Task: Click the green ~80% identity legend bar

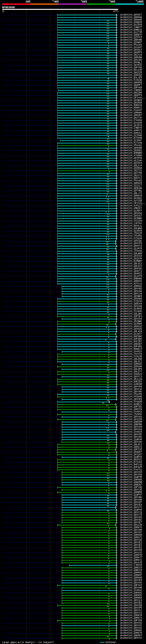Action: coord(101,4)
